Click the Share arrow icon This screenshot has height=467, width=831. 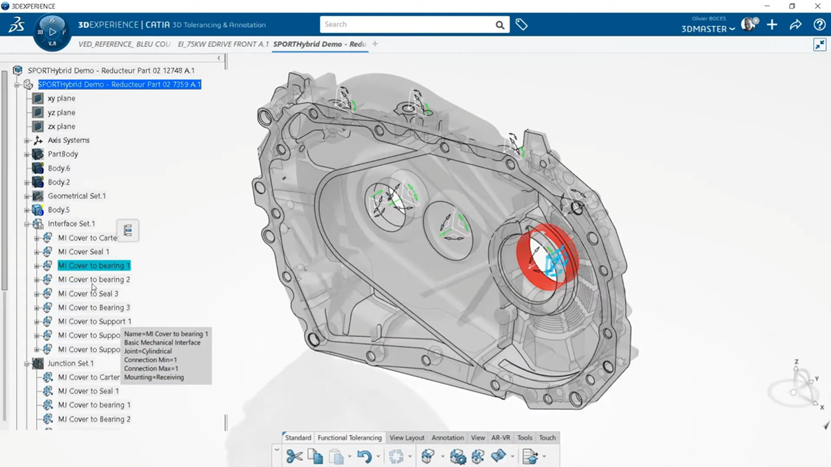(x=795, y=25)
